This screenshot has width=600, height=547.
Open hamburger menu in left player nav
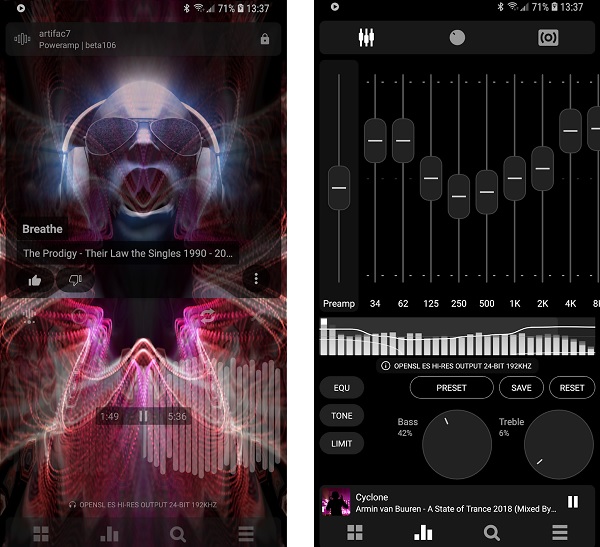point(246,533)
